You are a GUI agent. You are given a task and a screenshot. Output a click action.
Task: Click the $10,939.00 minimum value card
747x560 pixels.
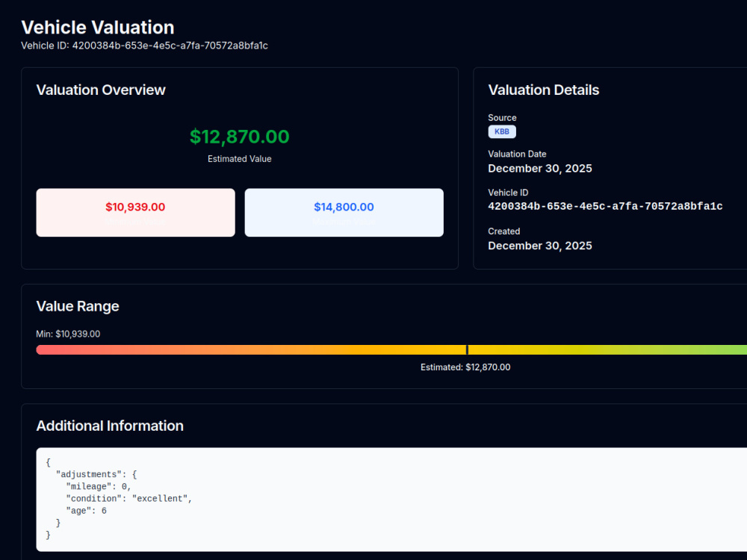(x=136, y=212)
